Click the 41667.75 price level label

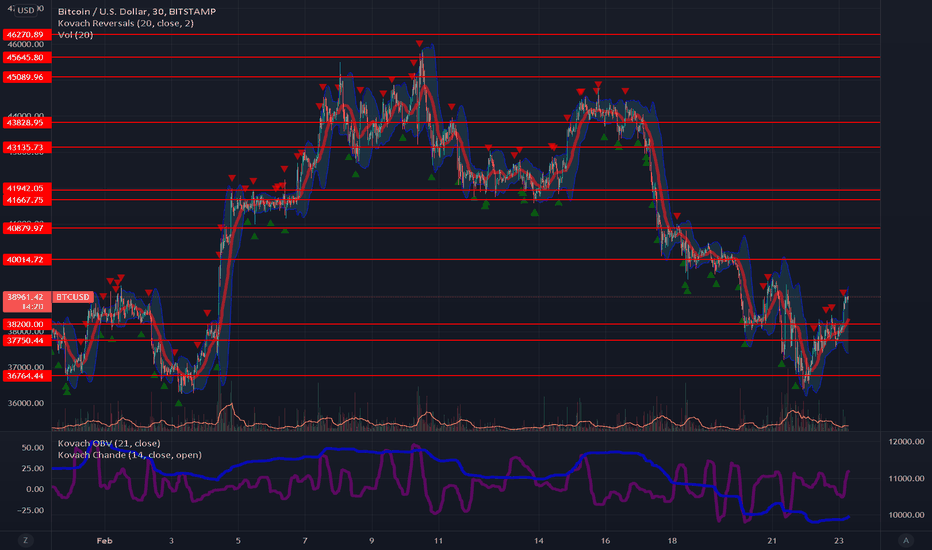[27, 200]
